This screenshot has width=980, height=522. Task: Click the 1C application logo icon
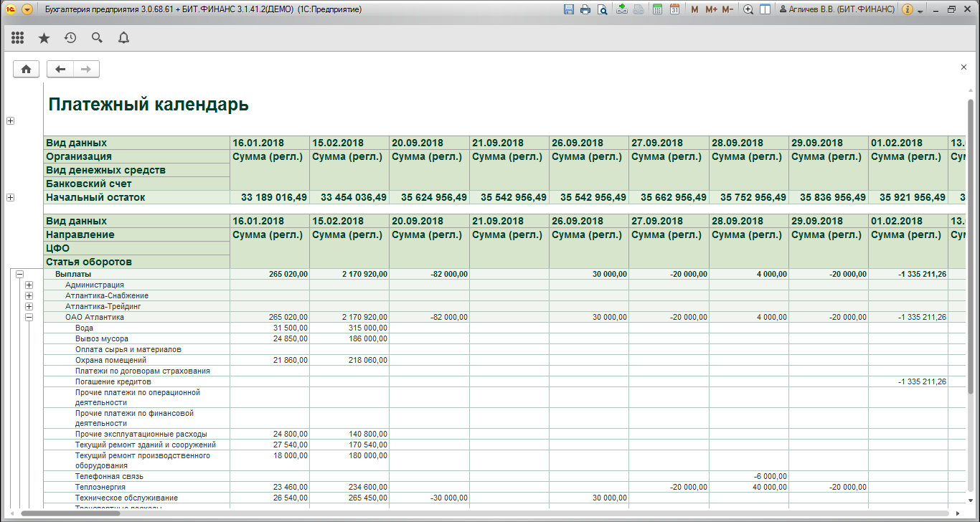click(11, 9)
